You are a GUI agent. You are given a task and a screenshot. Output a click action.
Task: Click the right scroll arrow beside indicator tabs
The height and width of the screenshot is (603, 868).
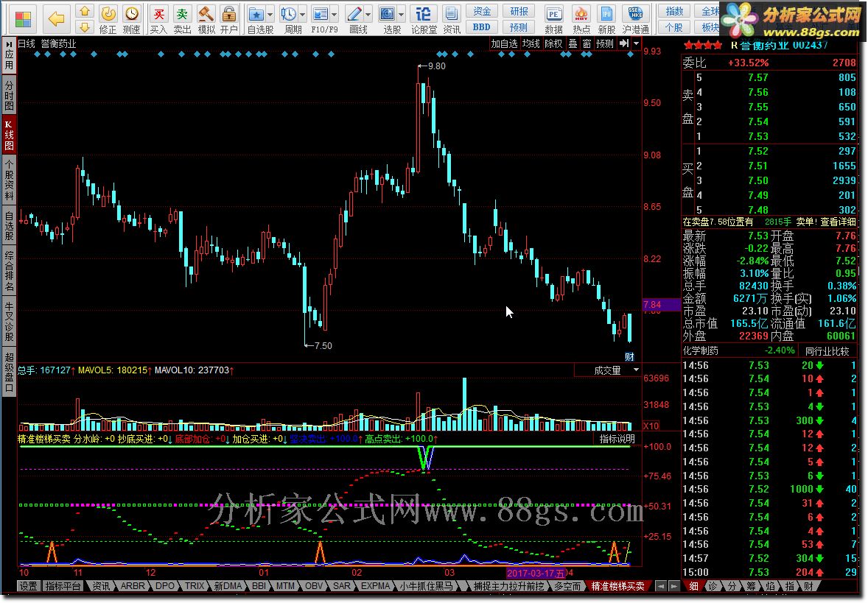pos(673,586)
